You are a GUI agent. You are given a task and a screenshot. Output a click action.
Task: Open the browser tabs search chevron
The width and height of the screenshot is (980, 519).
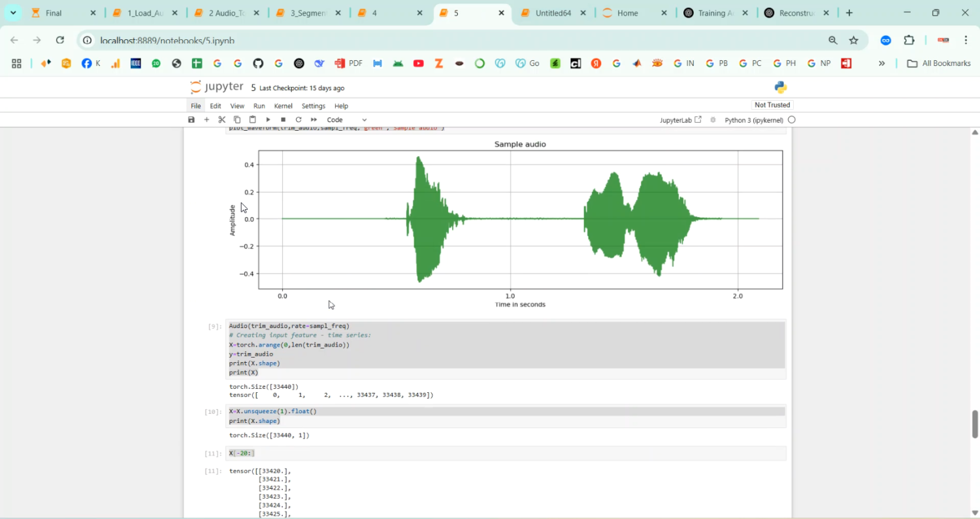coord(13,12)
